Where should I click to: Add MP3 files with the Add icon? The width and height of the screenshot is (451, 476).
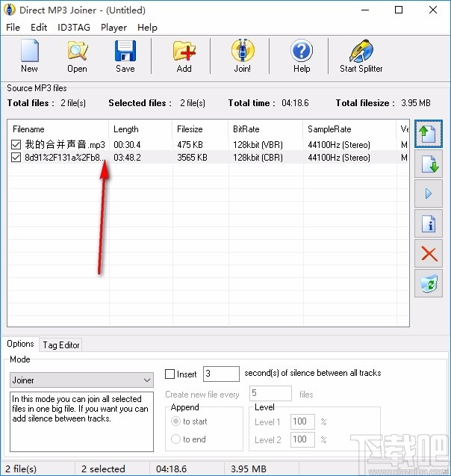(x=184, y=56)
